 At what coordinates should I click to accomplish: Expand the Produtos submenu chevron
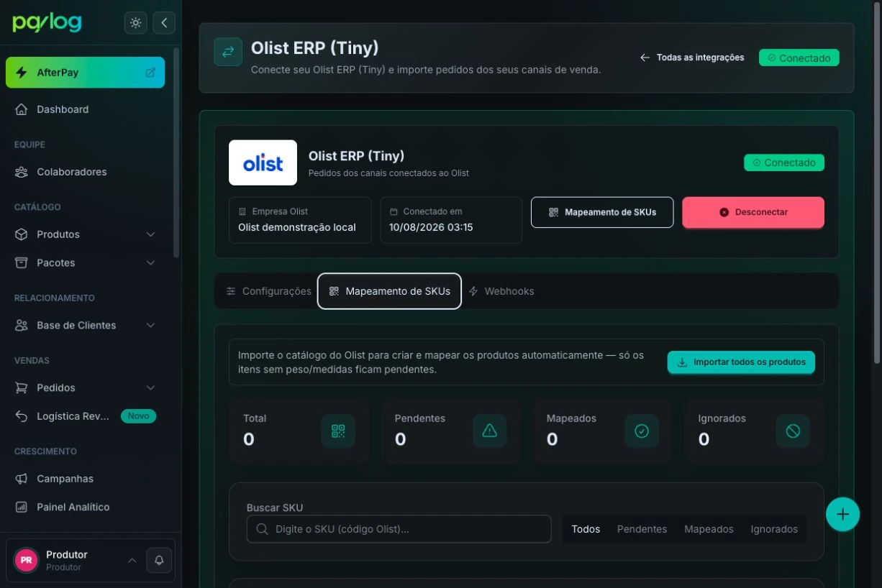coord(150,234)
